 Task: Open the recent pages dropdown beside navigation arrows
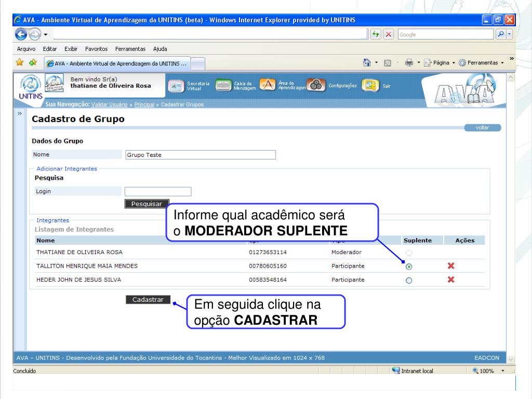point(46,34)
